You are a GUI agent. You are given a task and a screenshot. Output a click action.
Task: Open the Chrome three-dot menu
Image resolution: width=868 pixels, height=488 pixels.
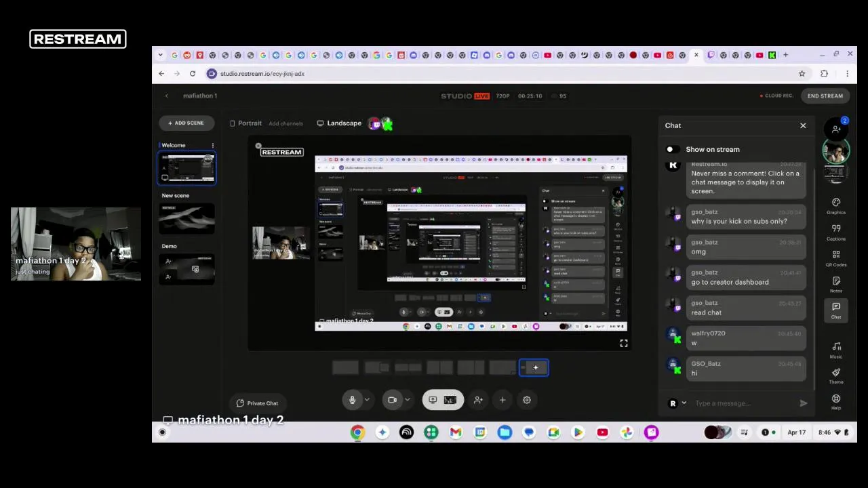(847, 73)
